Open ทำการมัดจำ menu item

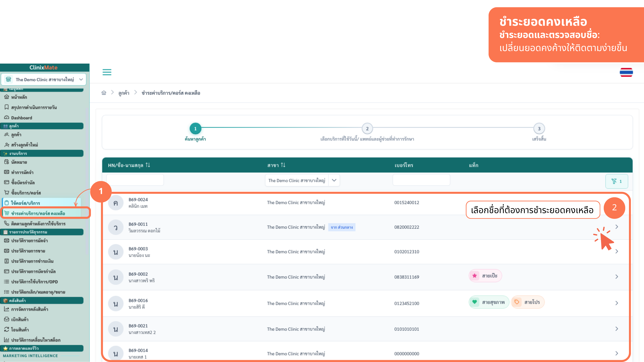pos(22,172)
